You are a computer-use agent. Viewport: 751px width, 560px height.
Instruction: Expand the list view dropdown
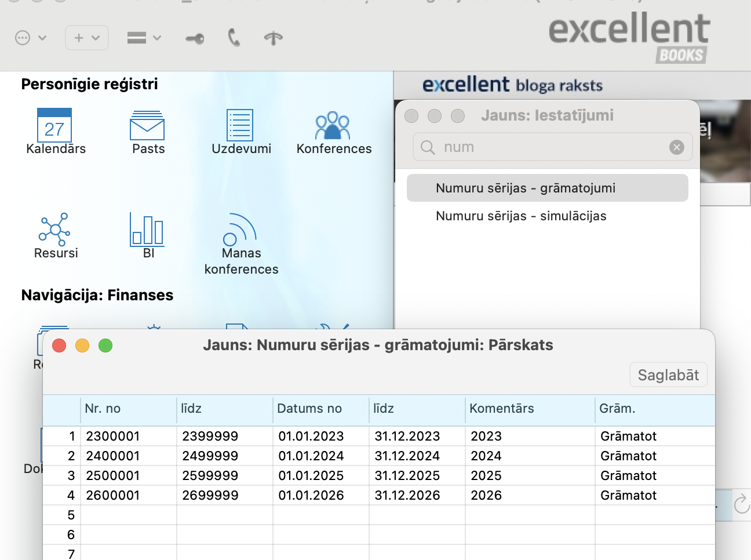point(144,38)
